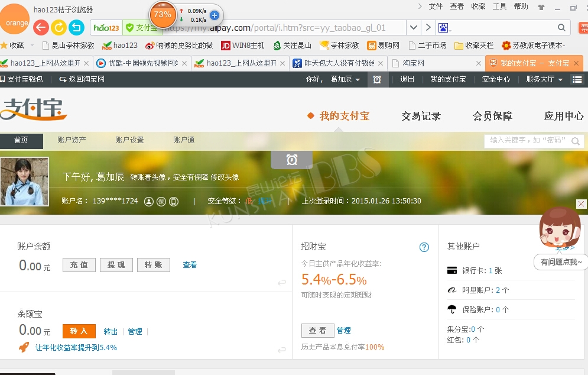This screenshot has height=375, width=588.
Task: Open the address bar history dropdown arrow
Action: [413, 27]
